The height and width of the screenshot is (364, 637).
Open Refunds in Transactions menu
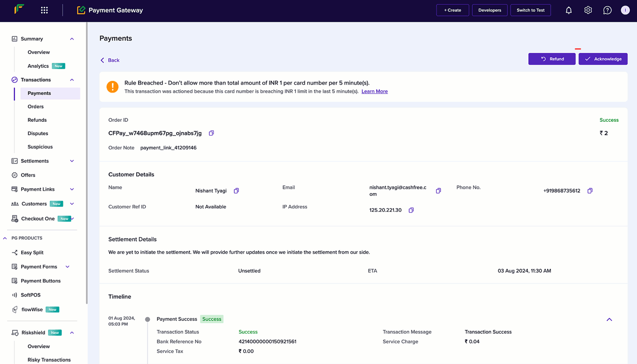click(x=37, y=120)
